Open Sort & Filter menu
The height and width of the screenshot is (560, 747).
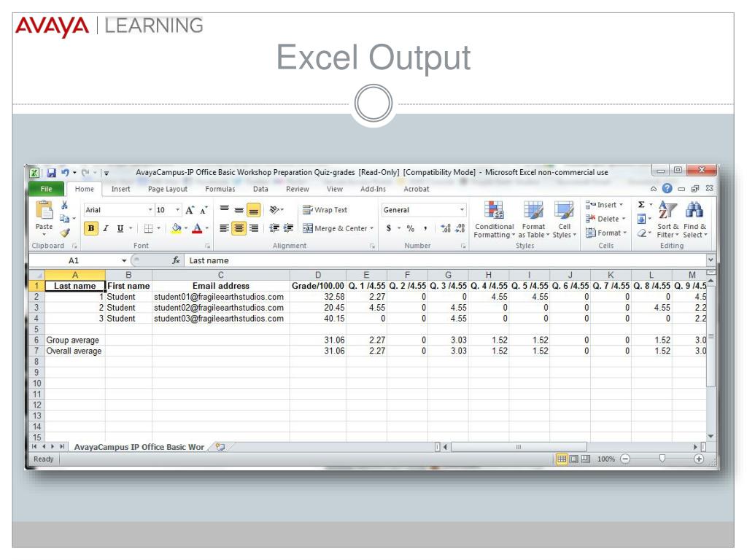point(667,219)
